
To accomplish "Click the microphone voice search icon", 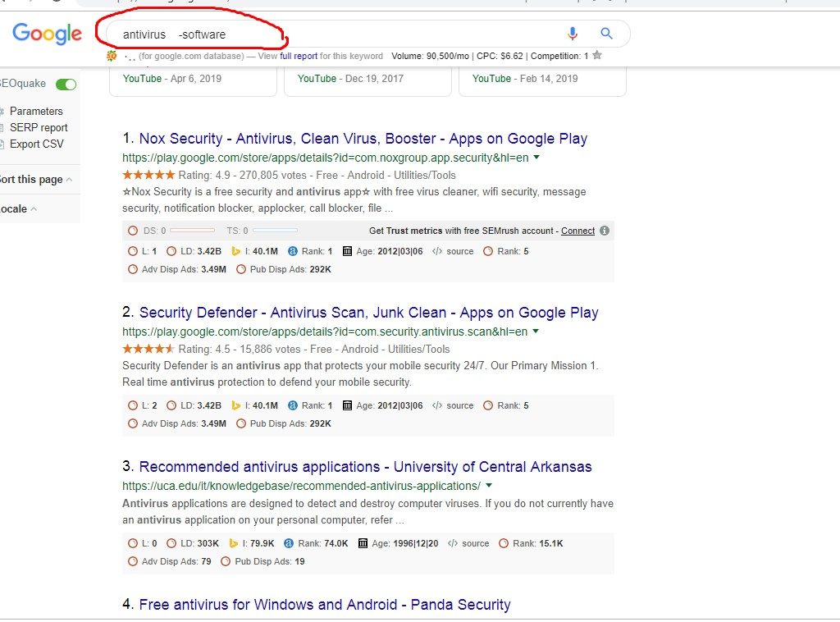I will (572, 34).
